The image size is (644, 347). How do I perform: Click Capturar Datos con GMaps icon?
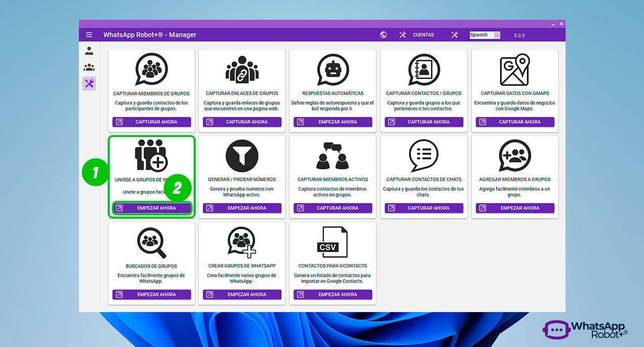[x=515, y=69]
